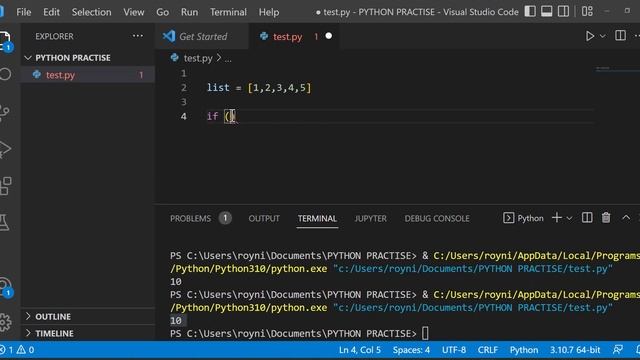
Task: Open Source Control view in activity bar
Action: click(5, 112)
